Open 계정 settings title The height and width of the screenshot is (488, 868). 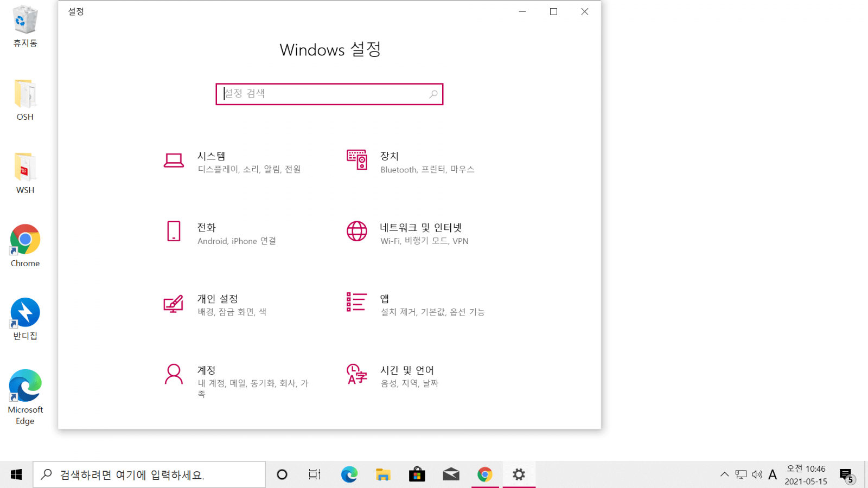click(x=207, y=370)
